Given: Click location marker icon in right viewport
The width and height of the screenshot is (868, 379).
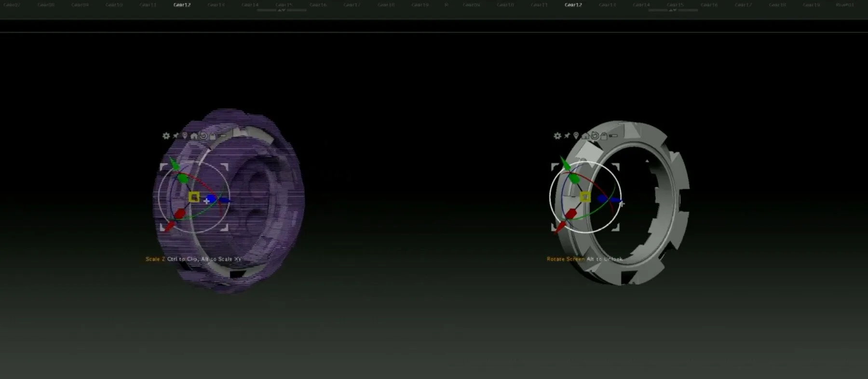Looking at the screenshot, I should click(x=576, y=136).
